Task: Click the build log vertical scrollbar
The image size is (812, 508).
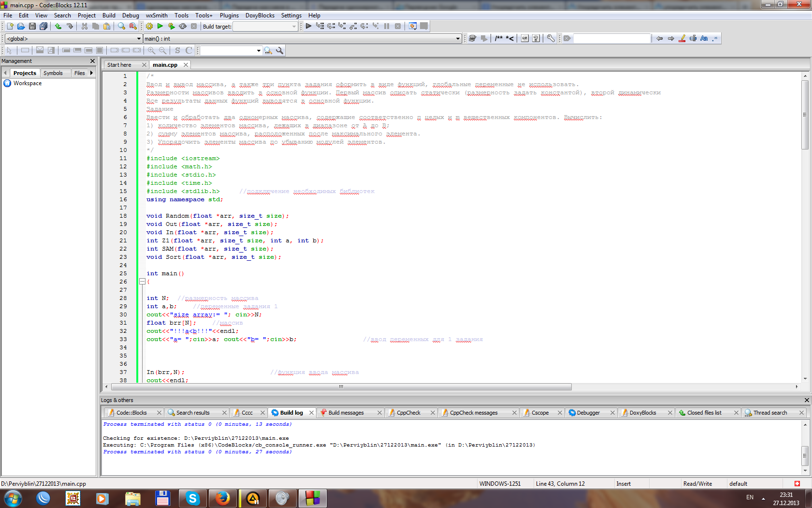Action: pyautogui.click(x=805, y=447)
